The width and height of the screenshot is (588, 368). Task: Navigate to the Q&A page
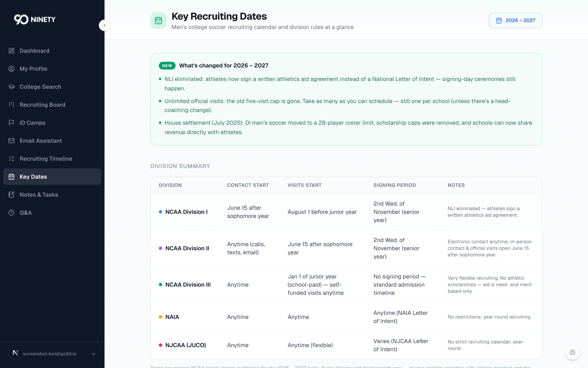pyautogui.click(x=52, y=213)
